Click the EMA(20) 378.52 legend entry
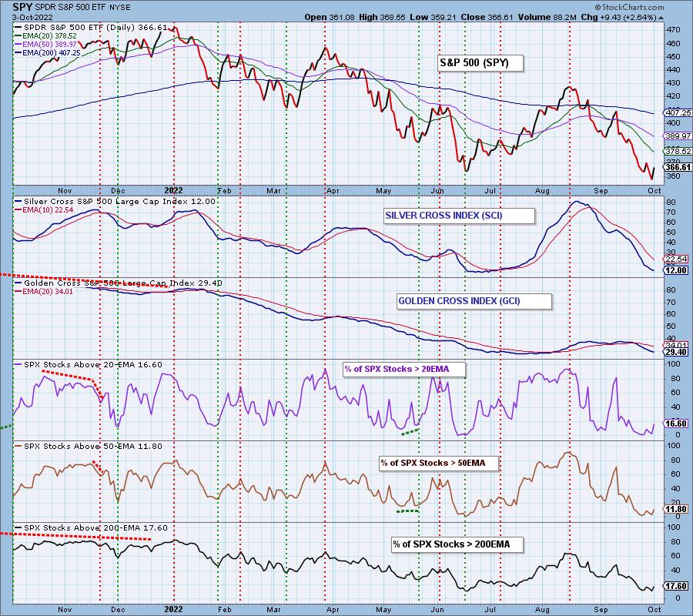This screenshot has height=616, width=693. [x=45, y=35]
